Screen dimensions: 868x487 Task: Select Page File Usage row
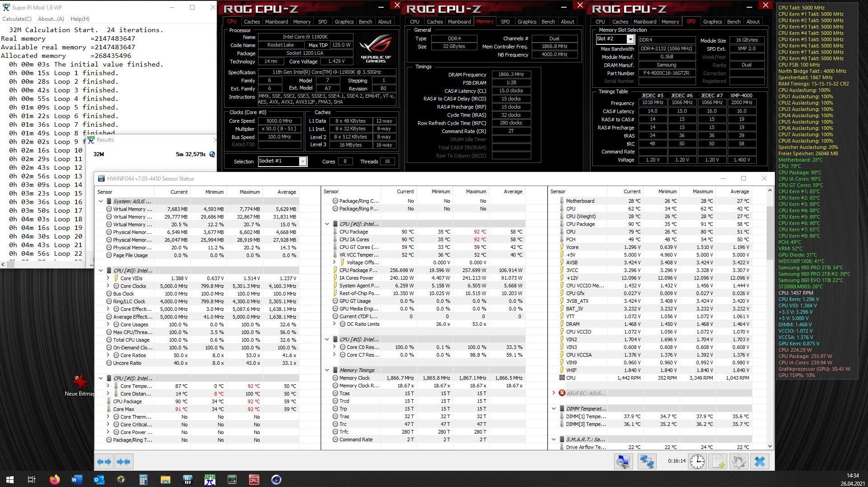(x=197, y=255)
